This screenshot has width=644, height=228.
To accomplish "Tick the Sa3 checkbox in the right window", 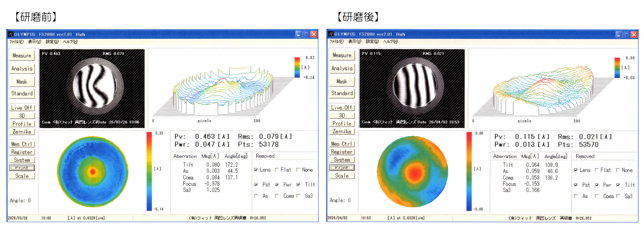I will coord(618,196).
